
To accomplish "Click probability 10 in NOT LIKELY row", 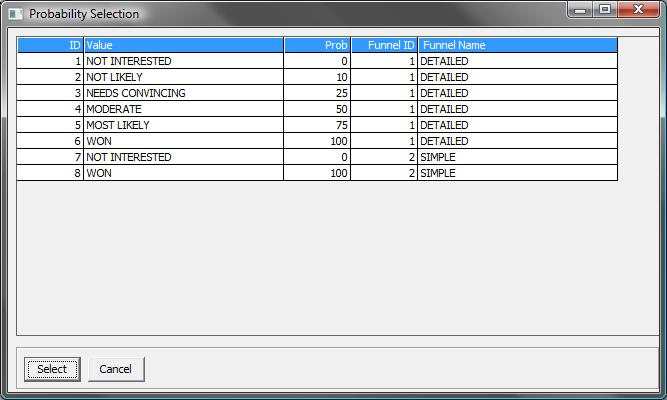I will (x=317, y=77).
